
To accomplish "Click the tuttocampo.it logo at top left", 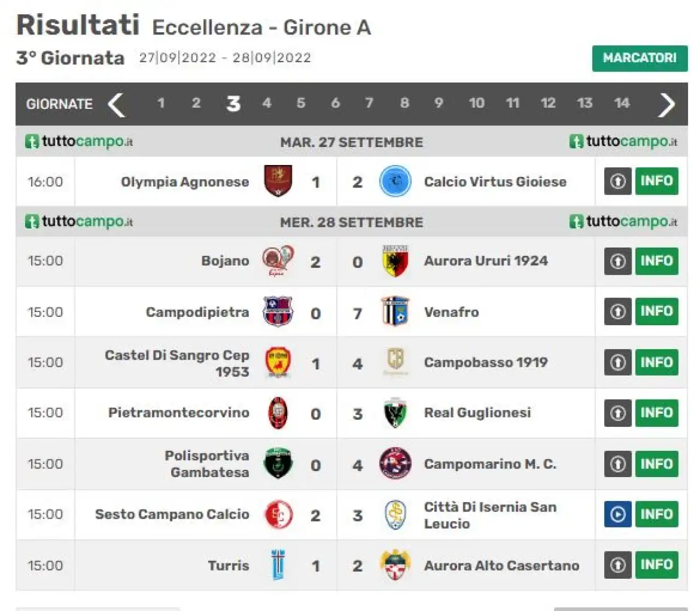I will (79, 142).
